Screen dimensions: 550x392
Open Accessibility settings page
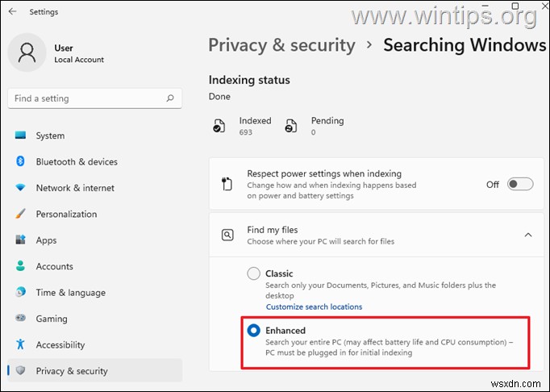click(60, 345)
